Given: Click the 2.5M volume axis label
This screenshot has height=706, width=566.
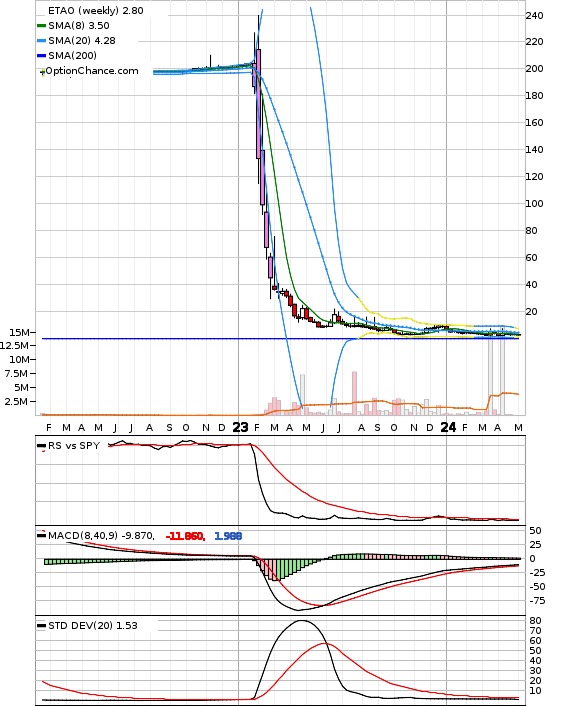Looking at the screenshot, I should click(x=16, y=402).
